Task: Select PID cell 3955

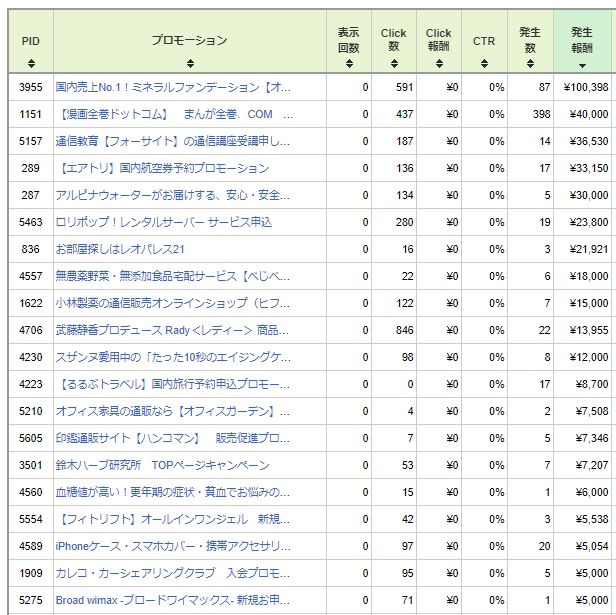Action: click(x=31, y=87)
